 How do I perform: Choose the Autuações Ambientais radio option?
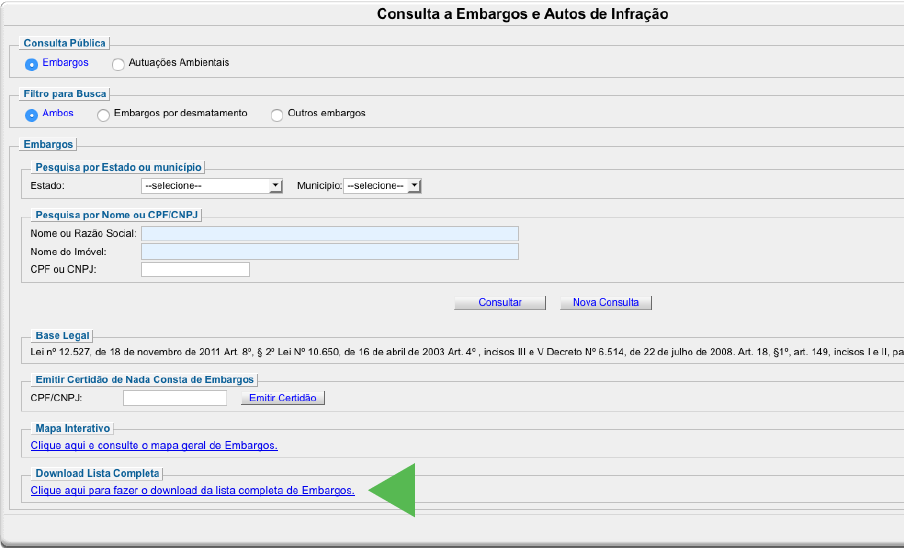click(119, 63)
